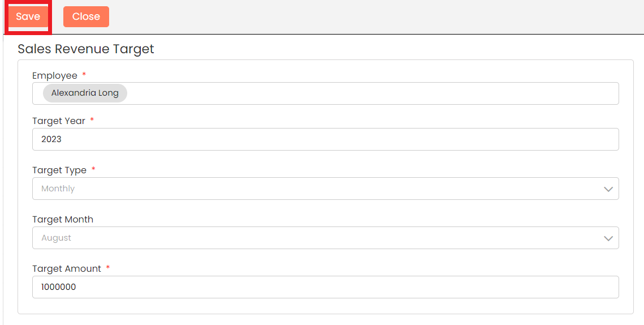Click the required asterisk next to Target Year
The width and height of the screenshot is (644, 325).
click(x=92, y=120)
